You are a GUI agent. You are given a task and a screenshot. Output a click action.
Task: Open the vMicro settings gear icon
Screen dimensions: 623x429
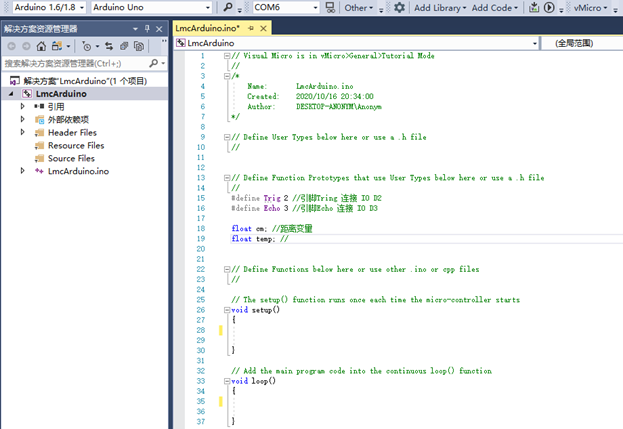399,7
